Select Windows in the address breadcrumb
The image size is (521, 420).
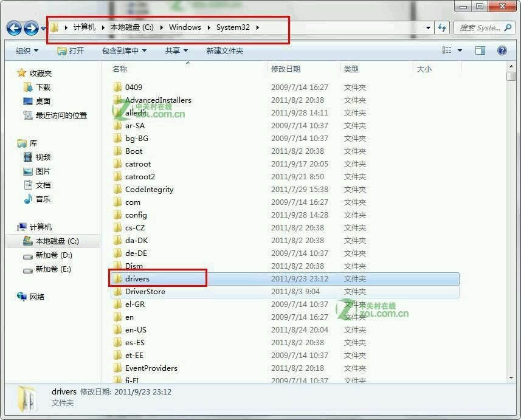pos(185,27)
